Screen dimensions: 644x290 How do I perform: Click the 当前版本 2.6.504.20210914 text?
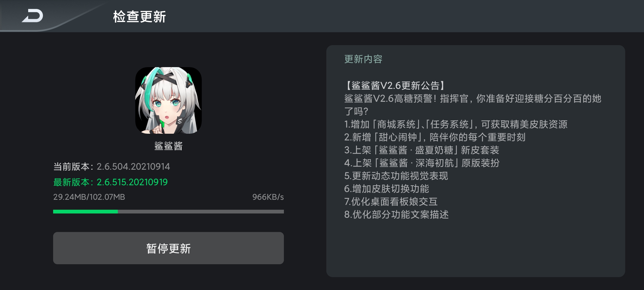112,166
